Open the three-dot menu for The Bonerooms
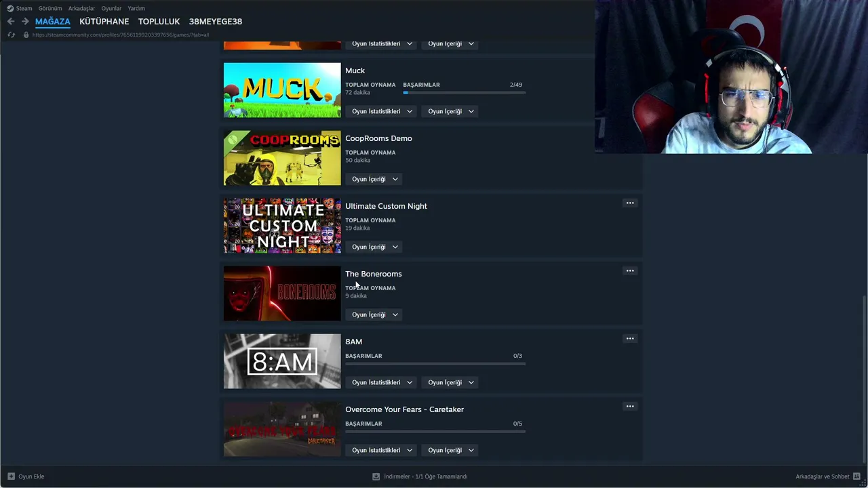The height and width of the screenshot is (488, 868). (630, 271)
